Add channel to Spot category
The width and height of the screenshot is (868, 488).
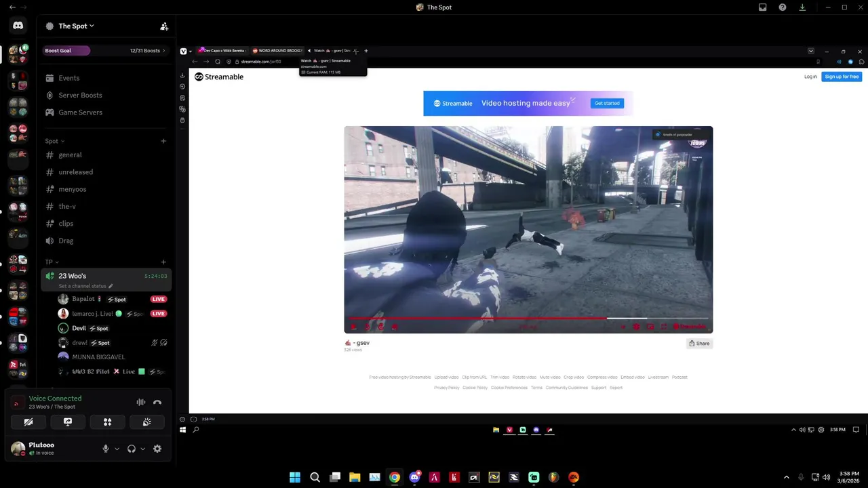click(163, 141)
